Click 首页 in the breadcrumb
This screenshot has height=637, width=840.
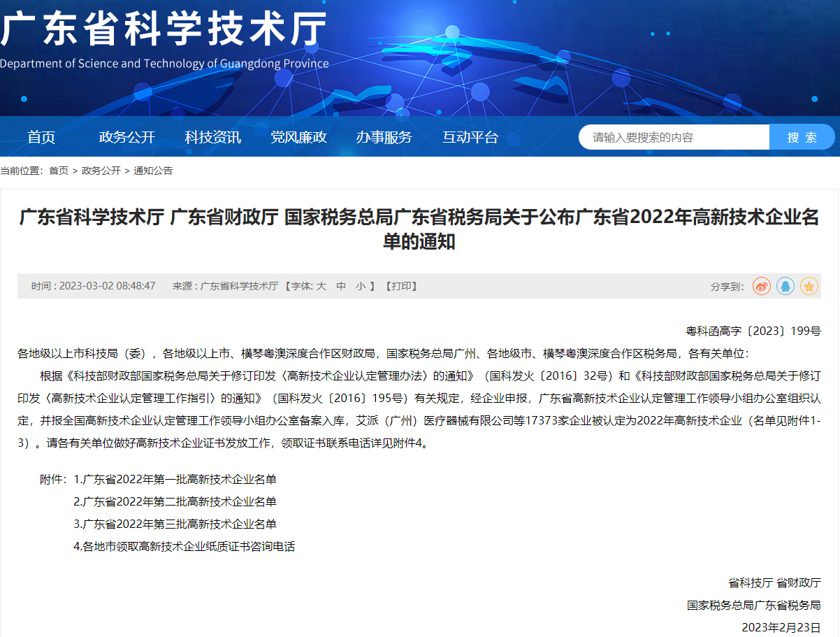click(59, 171)
